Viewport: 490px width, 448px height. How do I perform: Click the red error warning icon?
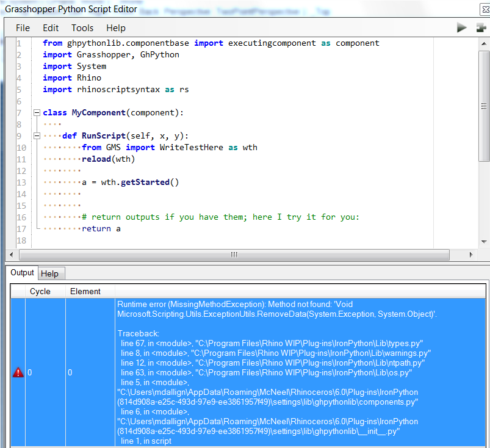click(x=18, y=372)
